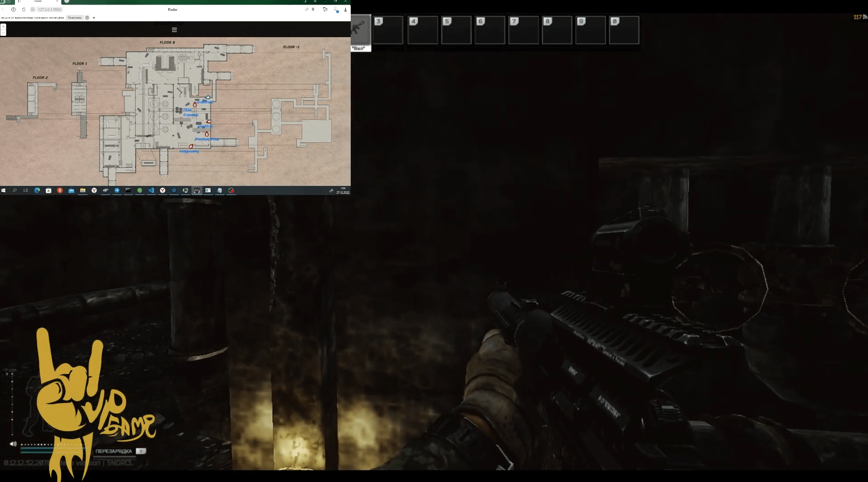868x482 pixels.
Task: Select weapon quick slot 3
Action: pos(389,30)
